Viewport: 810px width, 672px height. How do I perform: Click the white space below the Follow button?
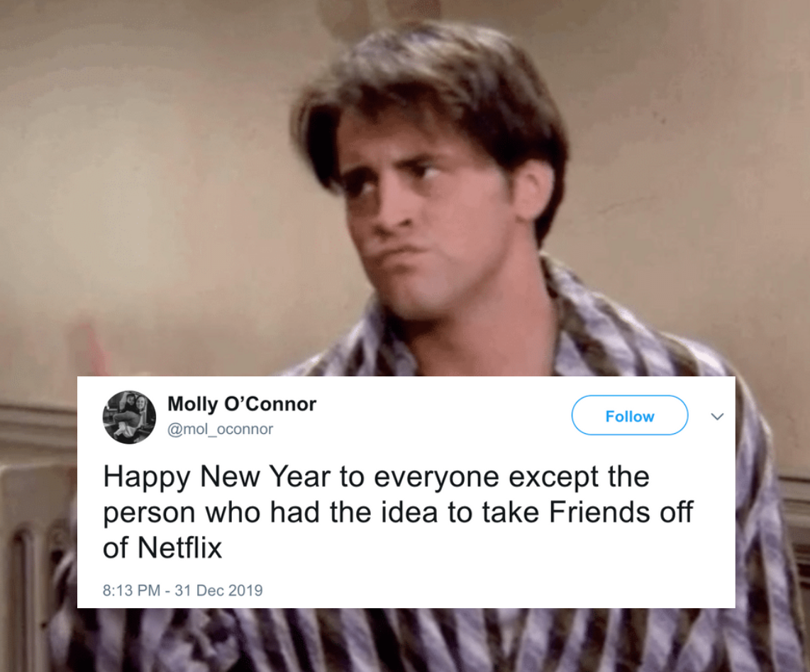pyautogui.click(x=629, y=449)
